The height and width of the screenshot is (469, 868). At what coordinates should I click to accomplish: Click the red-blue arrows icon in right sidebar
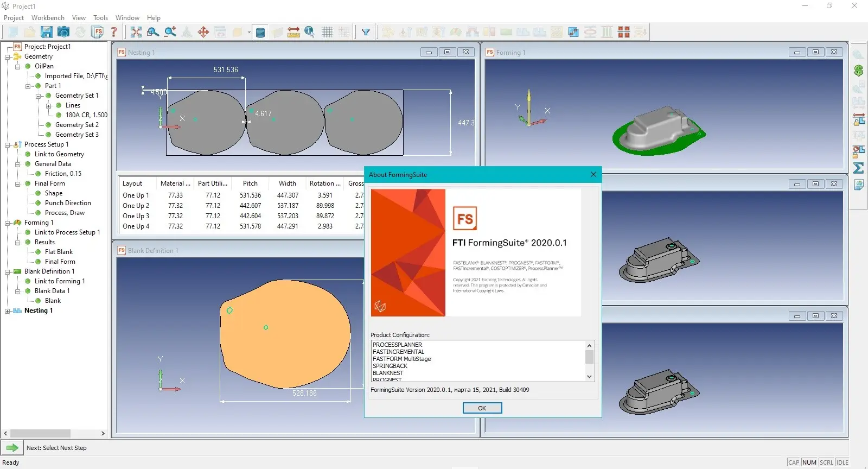coord(858,119)
